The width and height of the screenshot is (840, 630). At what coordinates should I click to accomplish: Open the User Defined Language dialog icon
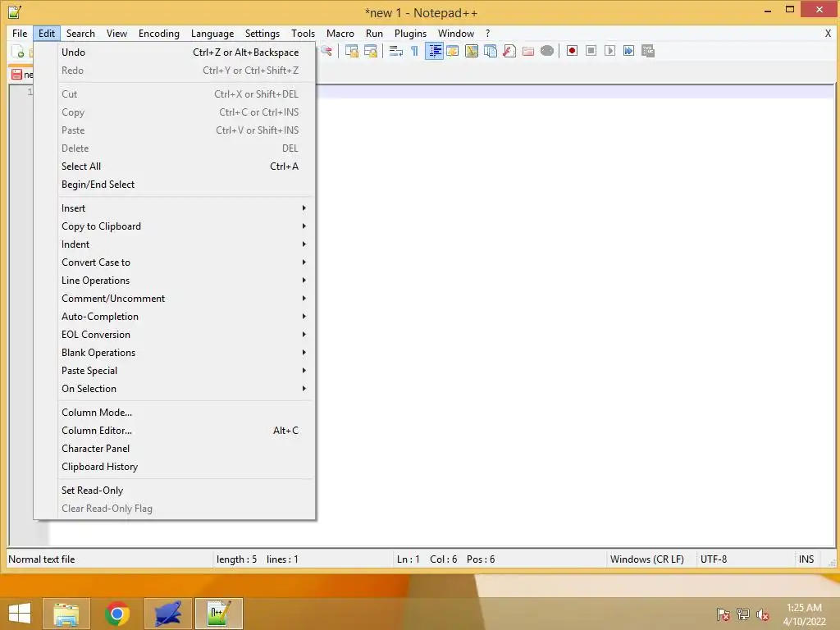coord(453,51)
